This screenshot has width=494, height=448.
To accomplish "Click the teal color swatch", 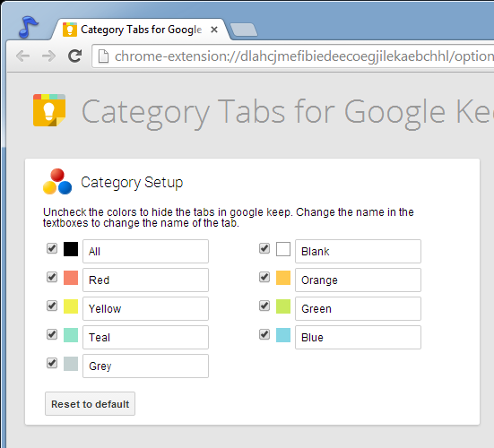I will click(71, 335).
